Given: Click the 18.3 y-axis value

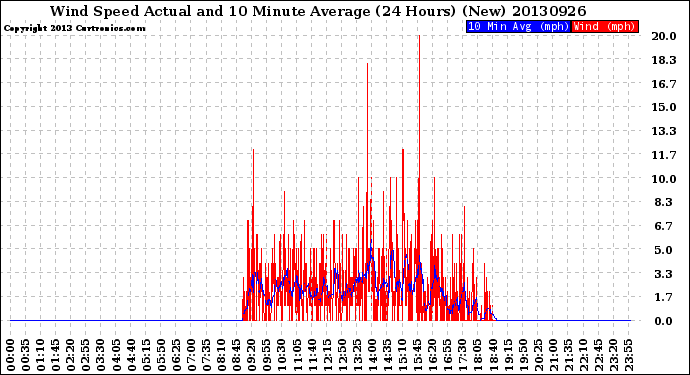Looking at the screenshot, I should (664, 60).
